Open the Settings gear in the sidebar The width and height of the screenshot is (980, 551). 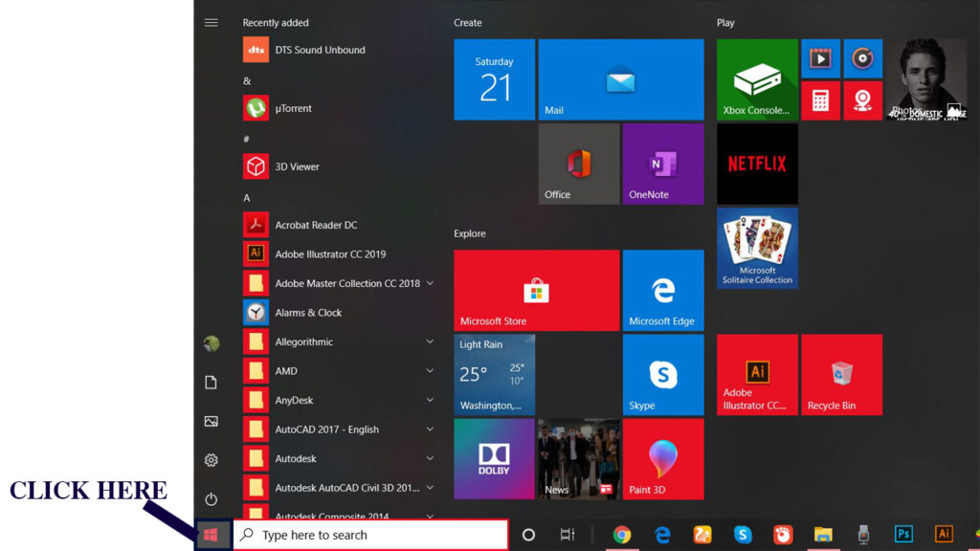211,459
